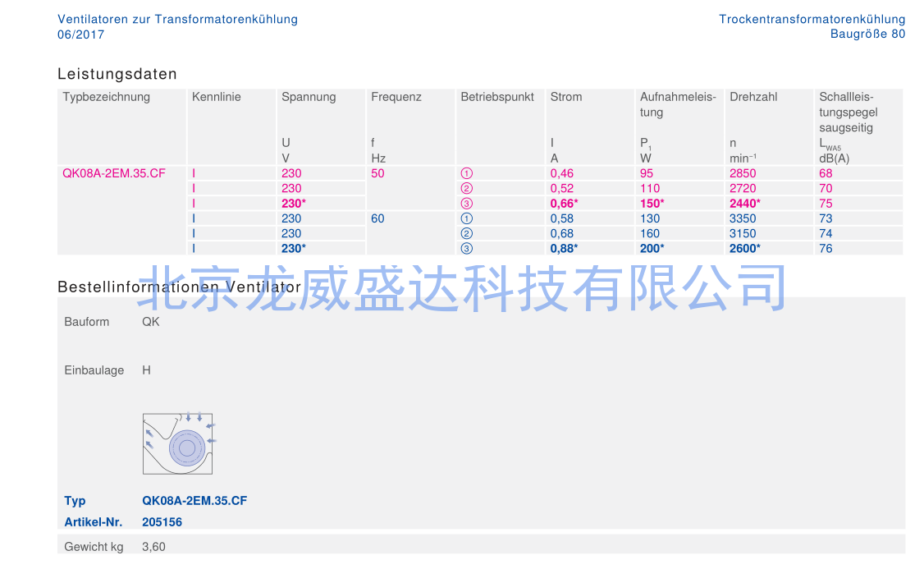This screenshot has width=924, height=583.
Task: Click power value '160'
Action: point(650,233)
